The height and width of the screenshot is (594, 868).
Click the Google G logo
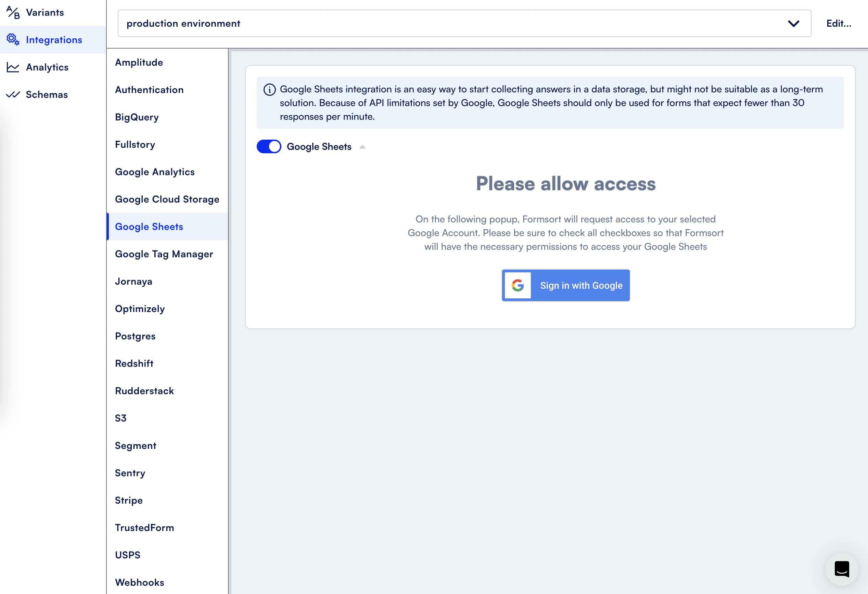tap(518, 285)
